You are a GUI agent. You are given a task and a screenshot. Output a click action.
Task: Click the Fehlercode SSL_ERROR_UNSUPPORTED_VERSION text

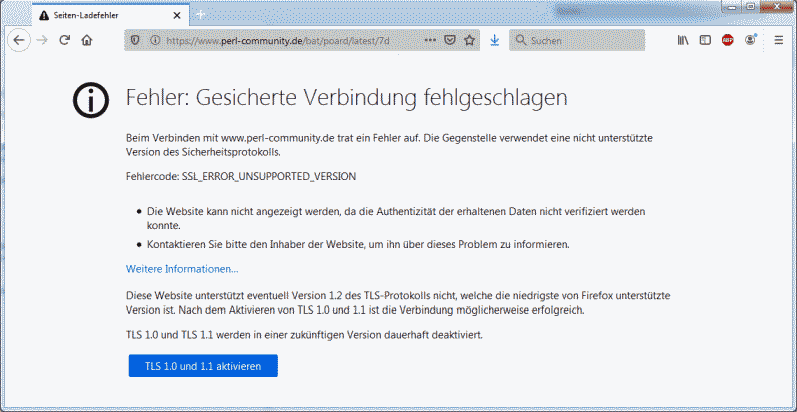[x=240, y=177]
